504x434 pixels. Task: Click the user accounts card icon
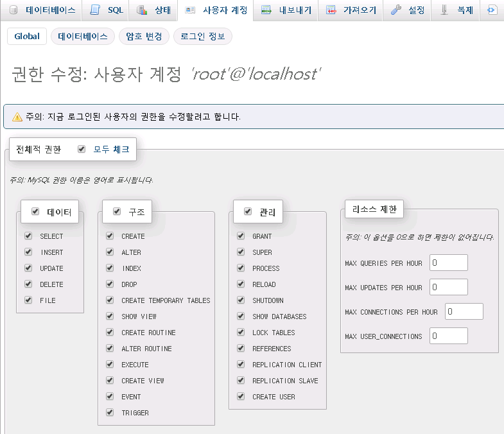tap(190, 10)
